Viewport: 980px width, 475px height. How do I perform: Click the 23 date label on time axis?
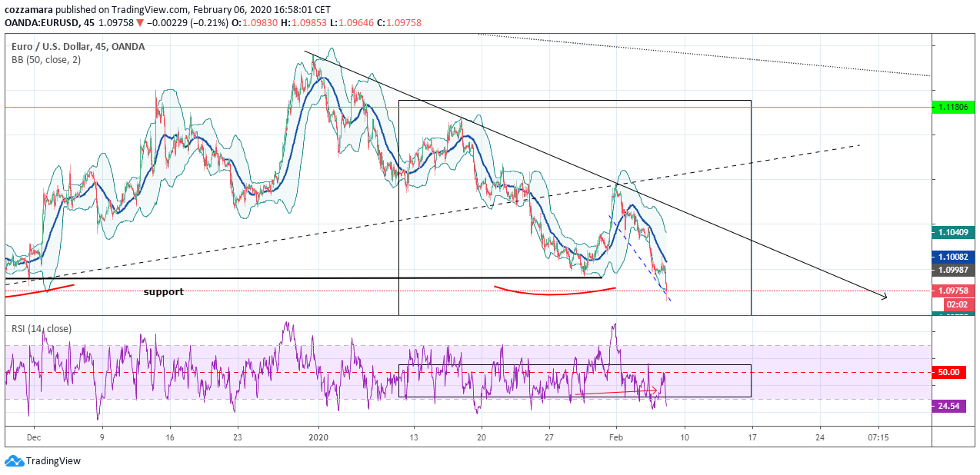(237, 437)
